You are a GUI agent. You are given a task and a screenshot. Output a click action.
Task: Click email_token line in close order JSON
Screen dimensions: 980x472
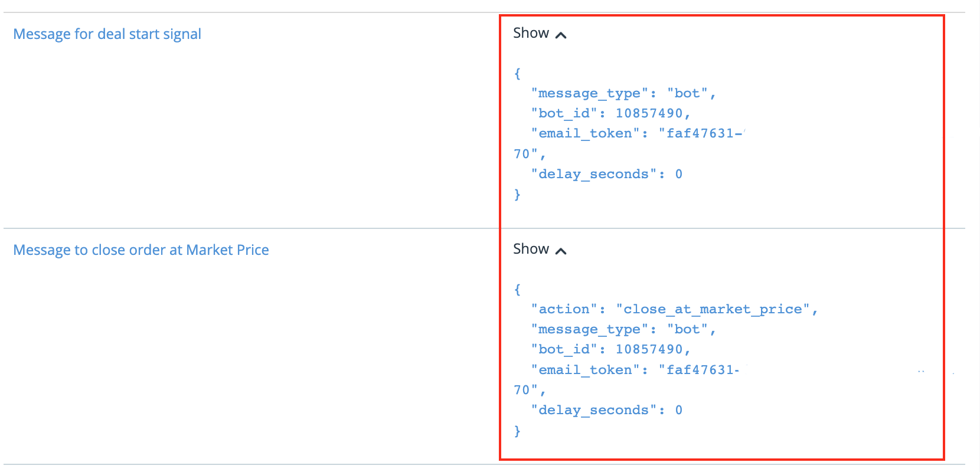click(635, 370)
